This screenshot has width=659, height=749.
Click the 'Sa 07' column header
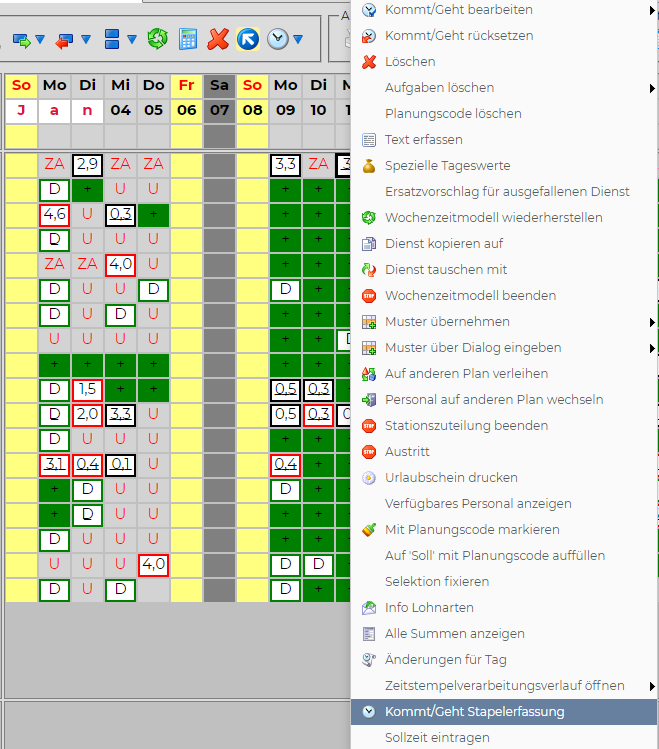point(219,97)
